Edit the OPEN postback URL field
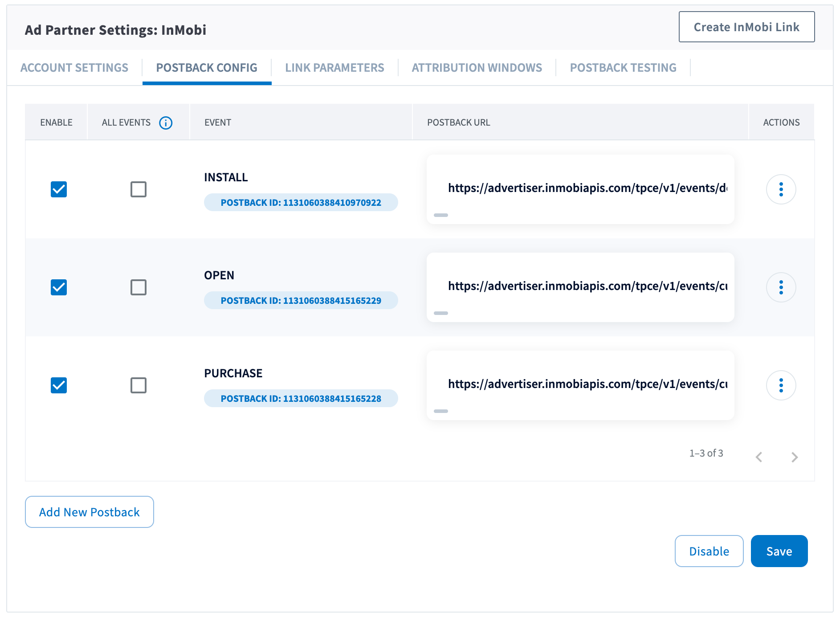 pos(580,286)
